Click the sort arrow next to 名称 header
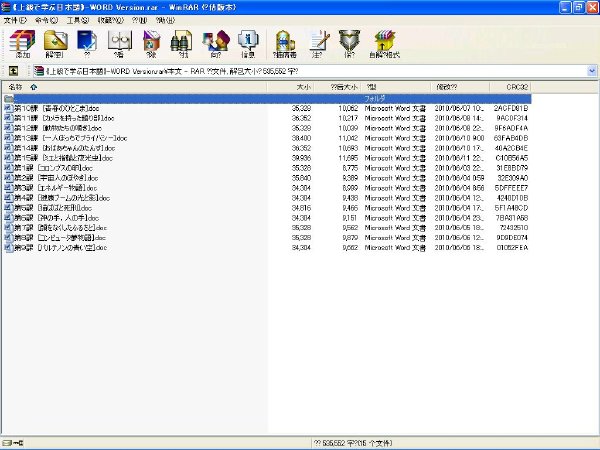Screen dimensions: 600x450 [34, 87]
